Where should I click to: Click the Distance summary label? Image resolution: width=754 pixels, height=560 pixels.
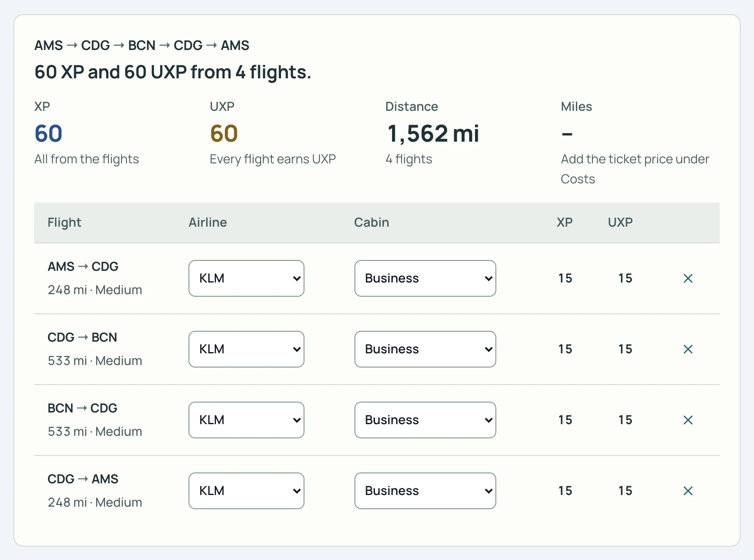(x=412, y=107)
